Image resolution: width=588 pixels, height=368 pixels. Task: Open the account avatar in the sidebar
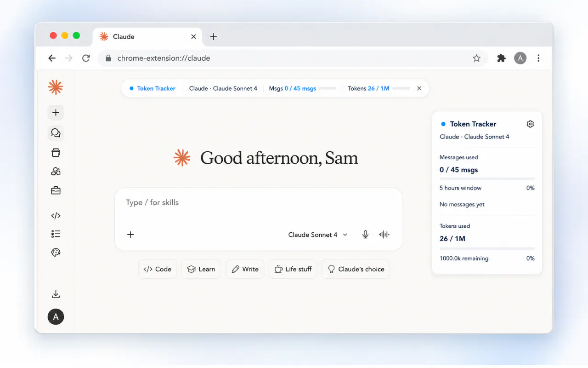56,316
